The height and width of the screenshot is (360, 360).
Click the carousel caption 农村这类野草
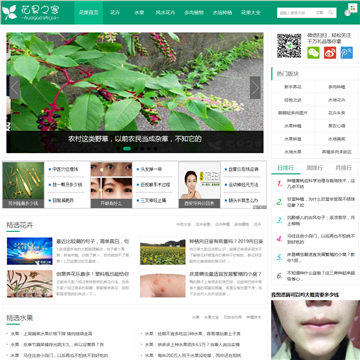tap(135, 139)
